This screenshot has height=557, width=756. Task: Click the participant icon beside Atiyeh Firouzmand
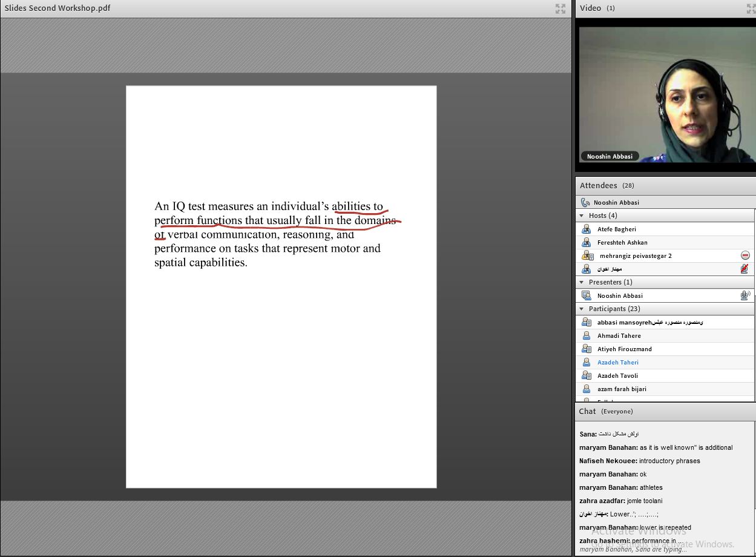586,349
